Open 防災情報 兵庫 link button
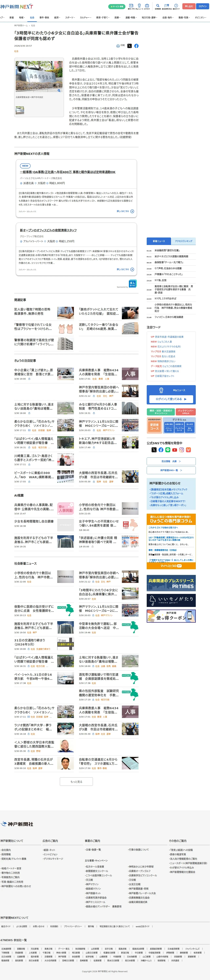The image size is (210, 980). pos(171,461)
